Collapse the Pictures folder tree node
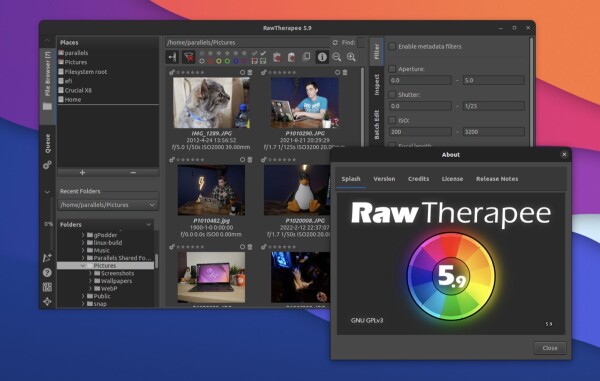This screenshot has width=600, height=381. click(83, 265)
